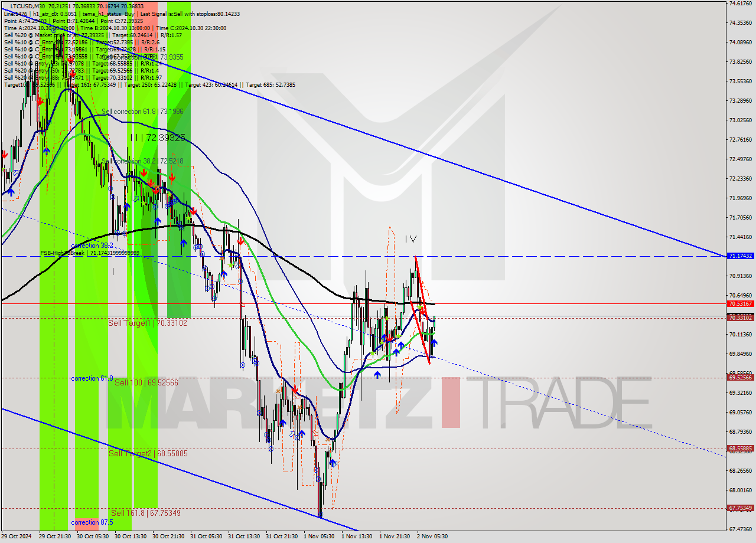
Task: Click the 71.96960 price axis value
Action: point(740,198)
